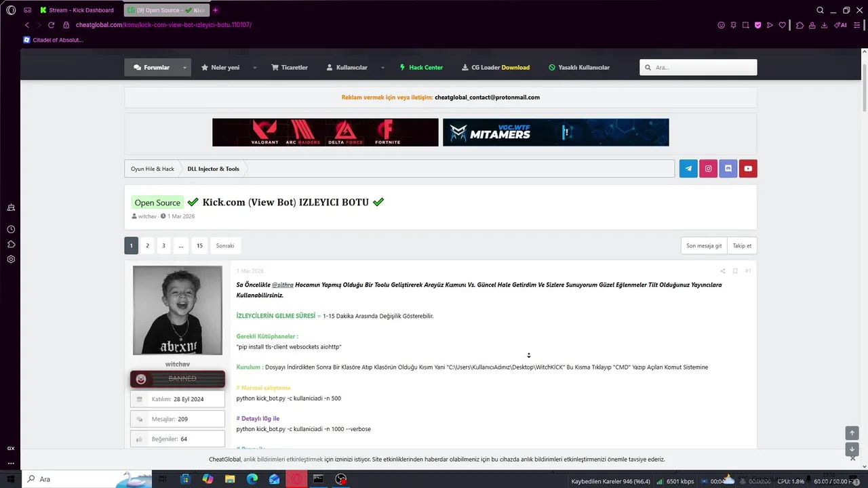
Task: Open witchav's avatar picture
Action: pos(178,310)
